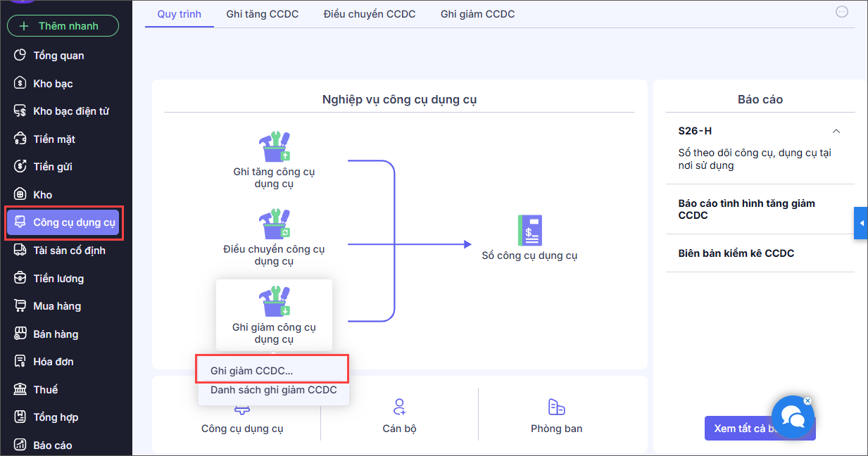Click the Ghi giảm công cụ dụng cụ icon
The width and height of the screenshot is (868, 456).
point(274,302)
